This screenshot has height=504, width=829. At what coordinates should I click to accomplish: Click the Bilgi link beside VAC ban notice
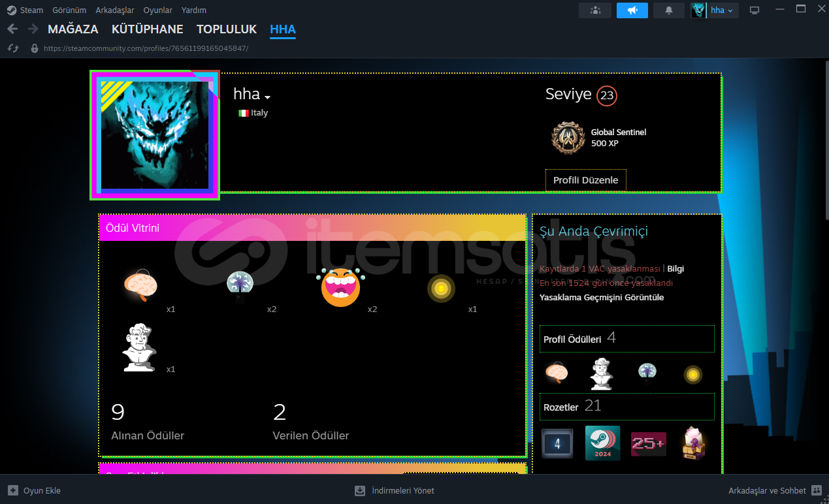click(x=675, y=268)
